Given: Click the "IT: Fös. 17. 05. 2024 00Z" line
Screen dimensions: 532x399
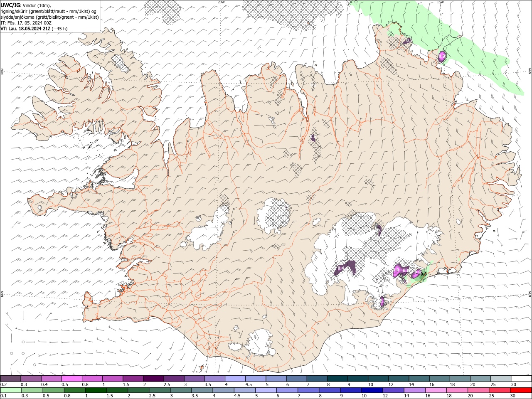Looking at the screenshot, I should click(26, 23).
